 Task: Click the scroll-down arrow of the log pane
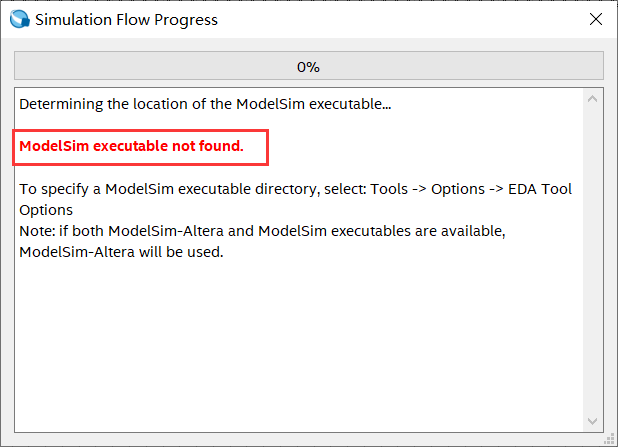pyautogui.click(x=593, y=421)
